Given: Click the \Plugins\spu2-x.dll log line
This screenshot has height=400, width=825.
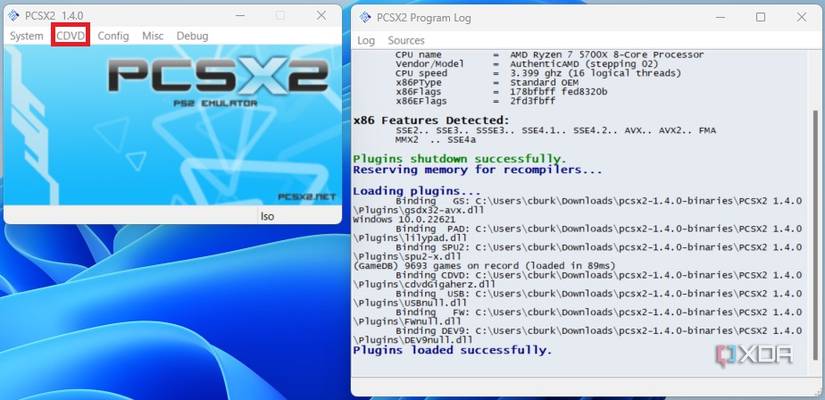Looking at the screenshot, I should (405, 256).
